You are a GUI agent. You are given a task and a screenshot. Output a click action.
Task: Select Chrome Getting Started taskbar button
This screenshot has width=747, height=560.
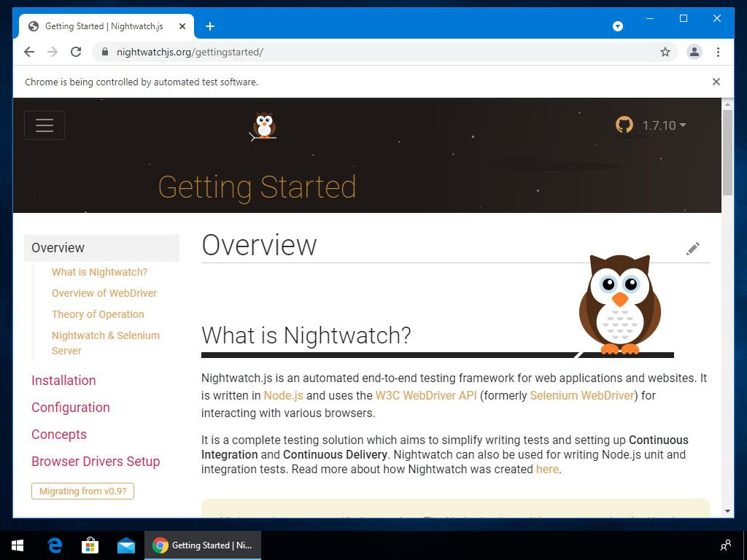pos(203,545)
